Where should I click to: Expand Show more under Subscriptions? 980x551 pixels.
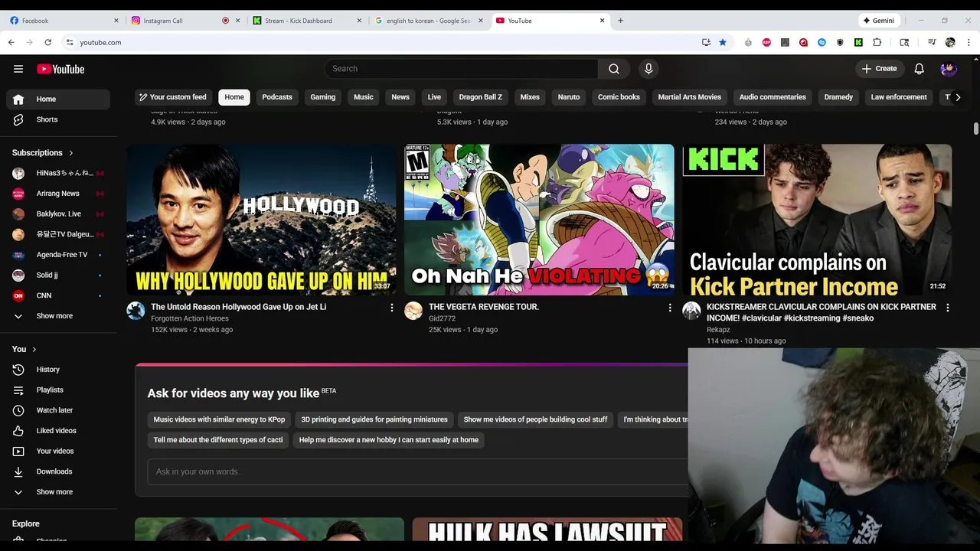[58, 316]
